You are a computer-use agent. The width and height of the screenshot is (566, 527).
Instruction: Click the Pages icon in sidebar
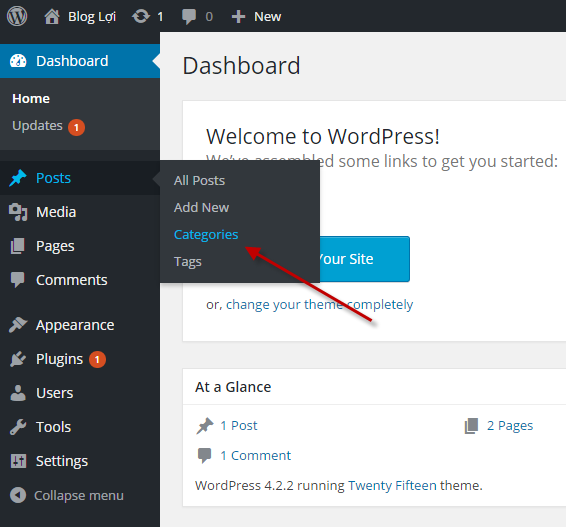[17, 246]
